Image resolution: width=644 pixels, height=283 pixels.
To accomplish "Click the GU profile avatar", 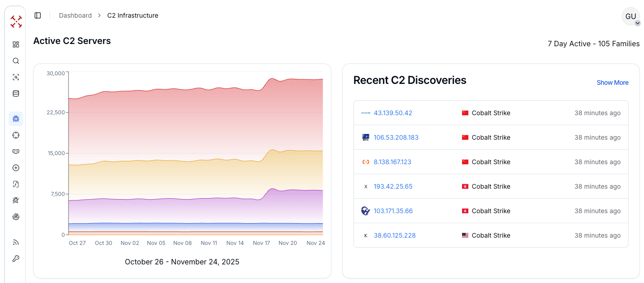I will coord(631,16).
